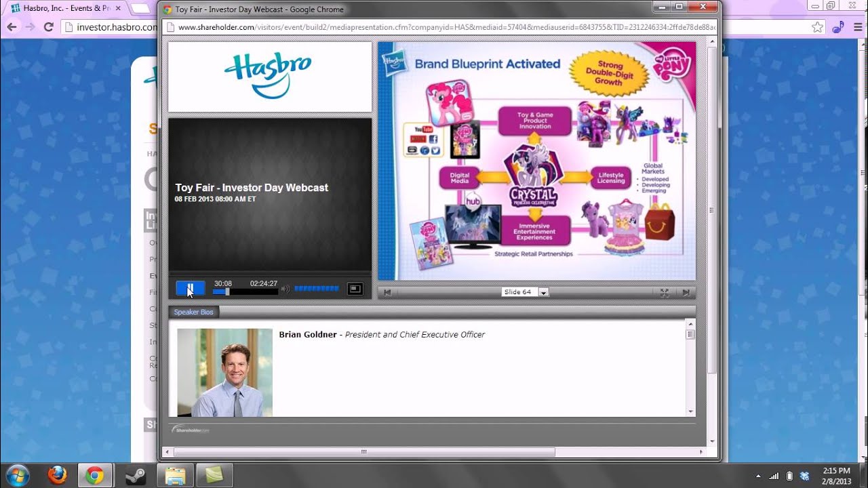Viewport: 868px width, 488px height.
Task: Expand slide to full screen
Action: point(665,292)
